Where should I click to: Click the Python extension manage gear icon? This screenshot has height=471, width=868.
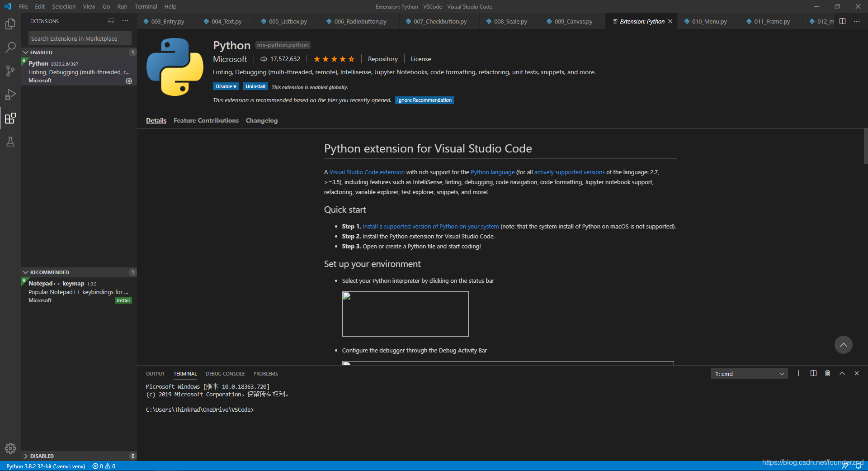coord(129,81)
